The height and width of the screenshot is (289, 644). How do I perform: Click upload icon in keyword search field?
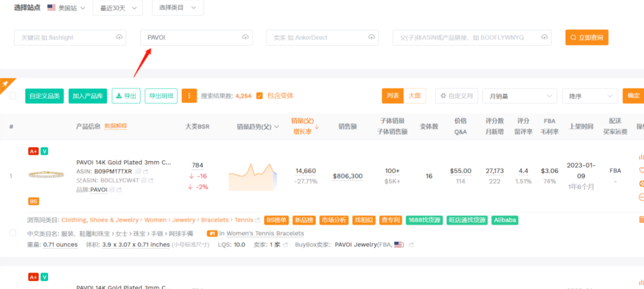click(x=119, y=37)
